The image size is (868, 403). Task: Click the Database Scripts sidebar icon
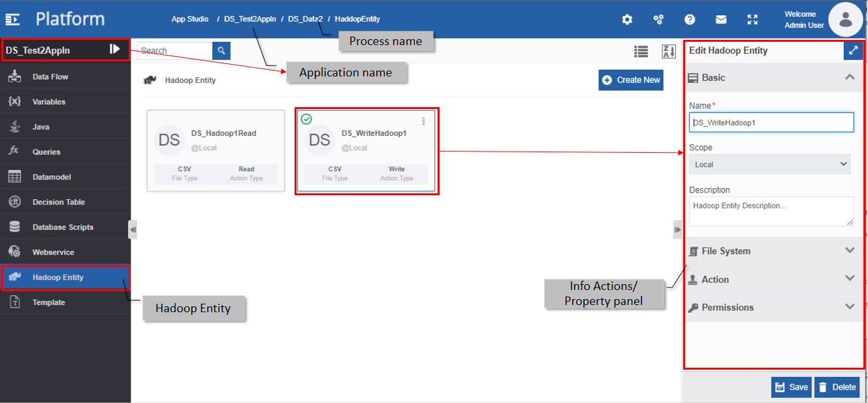point(14,227)
